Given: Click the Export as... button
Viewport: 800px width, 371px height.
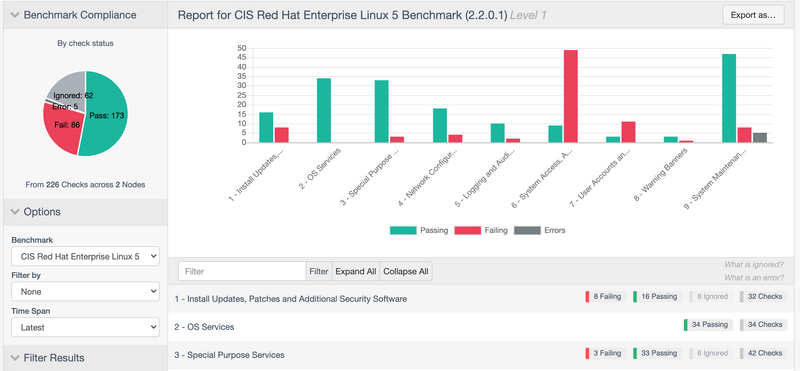Looking at the screenshot, I should pos(753,15).
